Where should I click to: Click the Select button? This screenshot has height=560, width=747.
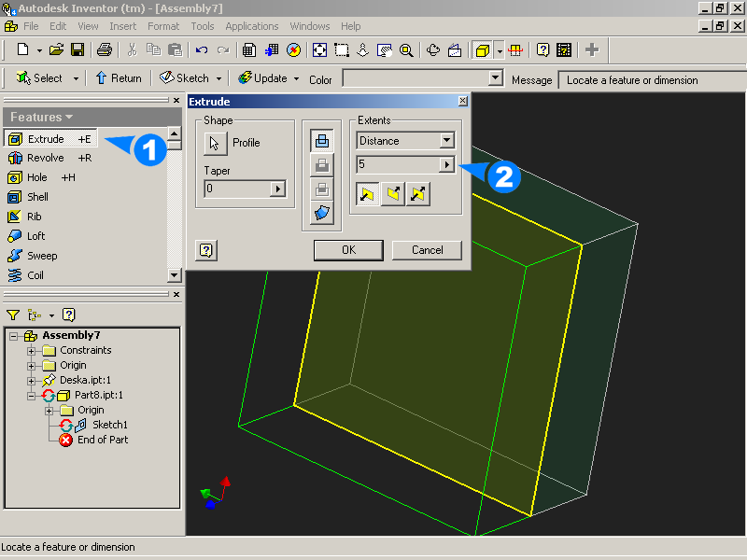coord(39,78)
